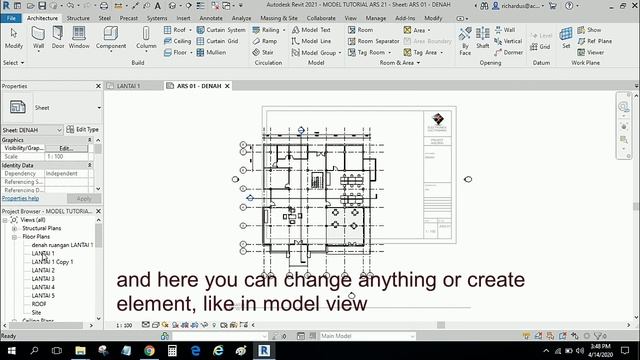Create opening By Face
640x360 pixels.
tap(465, 41)
